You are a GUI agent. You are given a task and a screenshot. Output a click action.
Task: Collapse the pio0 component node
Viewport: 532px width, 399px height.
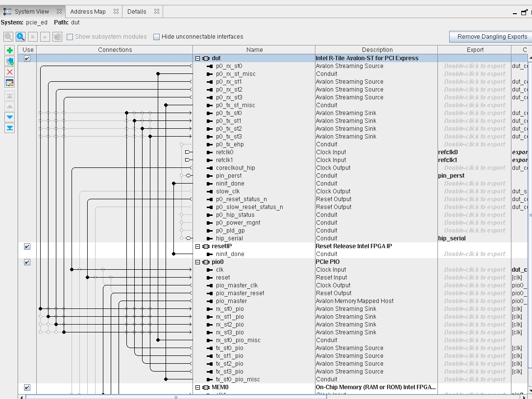198,262
